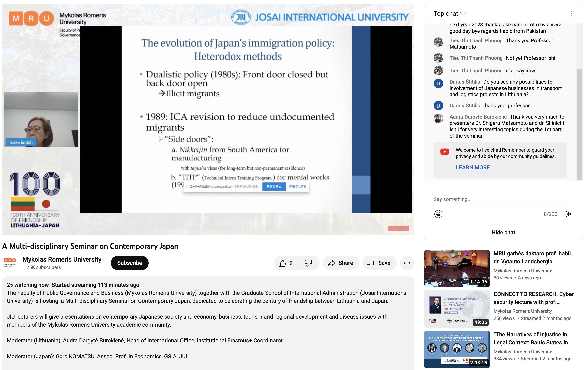Screen dimensions: 588x370
Task: Click the video title 'A Multi-disciplinary Seminar'
Action: (x=90, y=246)
